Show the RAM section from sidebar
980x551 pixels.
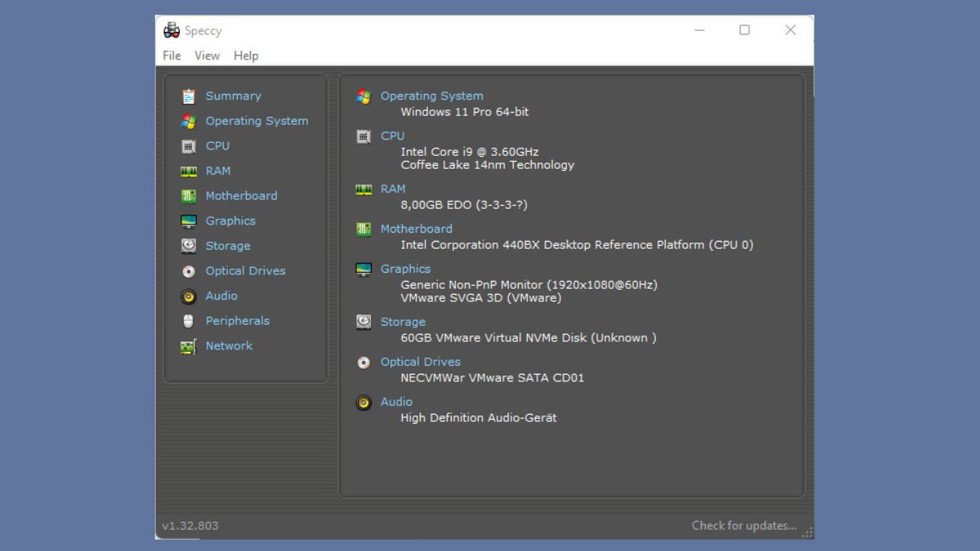pos(218,171)
